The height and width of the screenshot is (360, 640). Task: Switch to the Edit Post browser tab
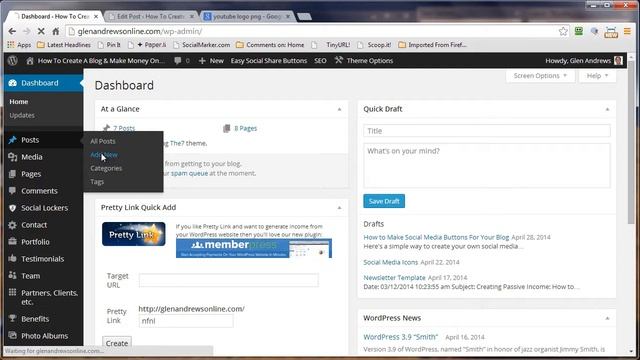[151, 16]
